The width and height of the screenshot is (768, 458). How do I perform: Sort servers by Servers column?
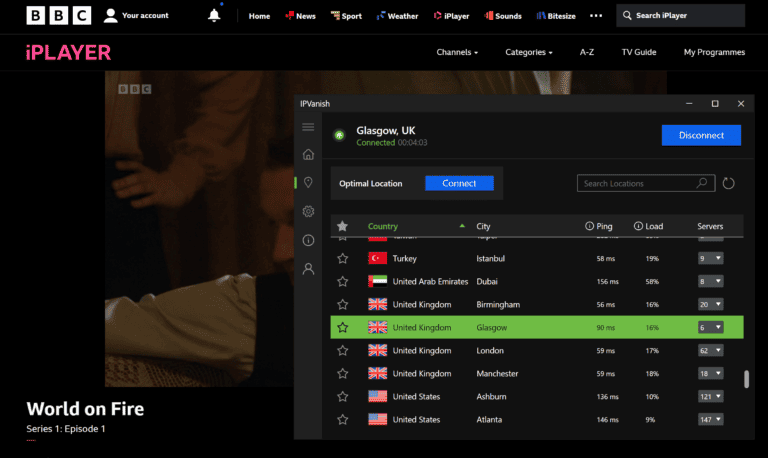(710, 226)
